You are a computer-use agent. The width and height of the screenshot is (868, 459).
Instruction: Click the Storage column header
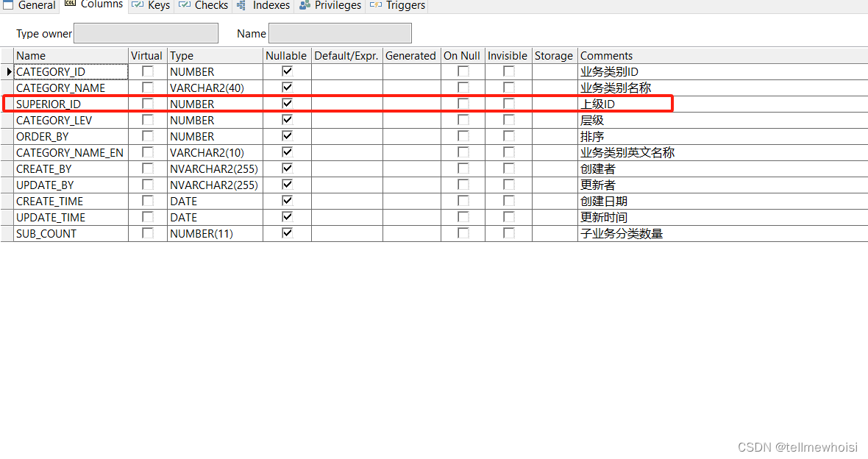[x=555, y=56]
